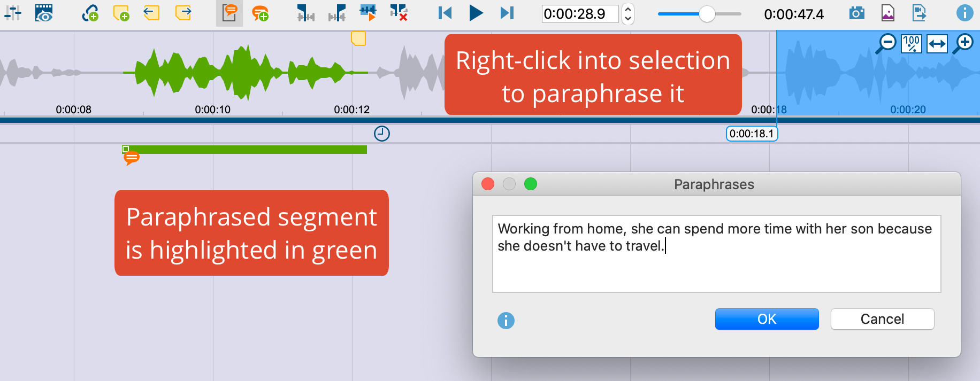This screenshot has width=980, height=381.
Task: Add a new memo with plus icon
Action: (121, 13)
